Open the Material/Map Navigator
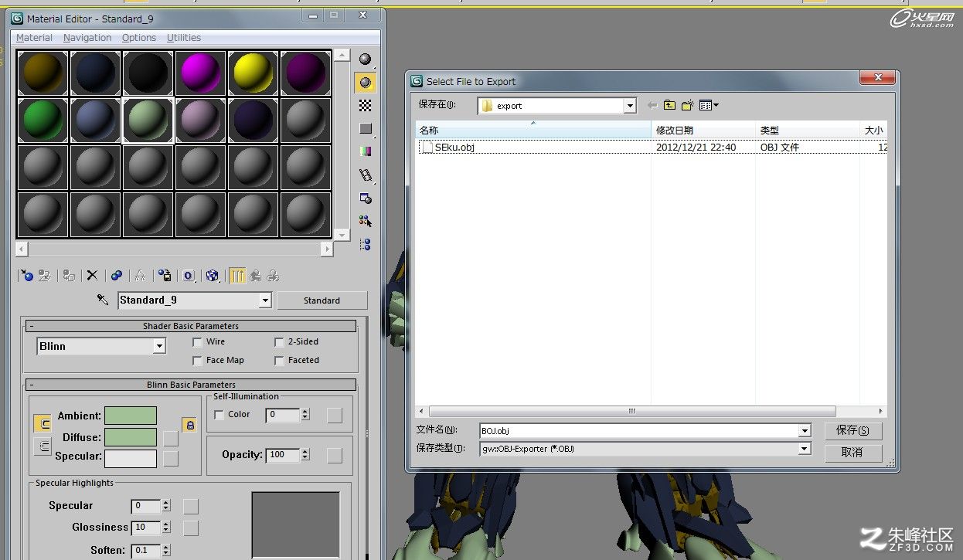This screenshot has height=560, width=963. point(365,244)
